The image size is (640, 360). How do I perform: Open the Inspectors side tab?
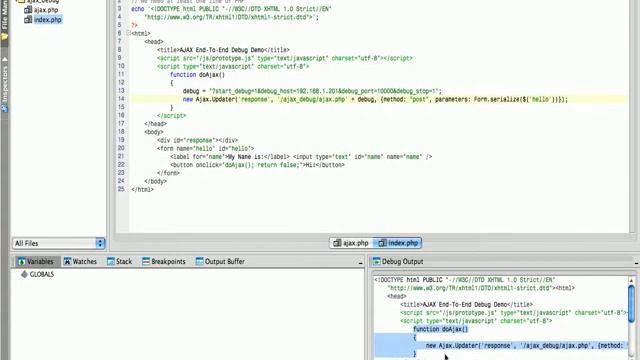point(4,84)
